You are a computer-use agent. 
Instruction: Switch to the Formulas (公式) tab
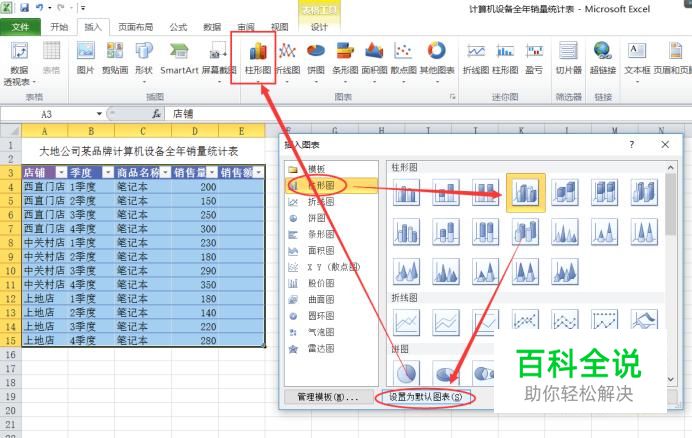178,27
